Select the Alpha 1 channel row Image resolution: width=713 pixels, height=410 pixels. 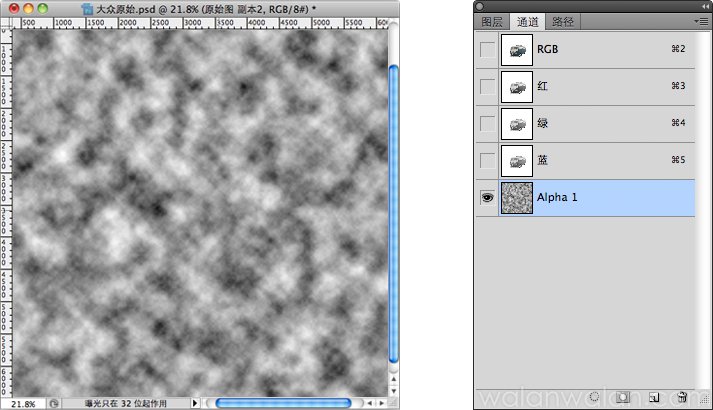(600, 198)
